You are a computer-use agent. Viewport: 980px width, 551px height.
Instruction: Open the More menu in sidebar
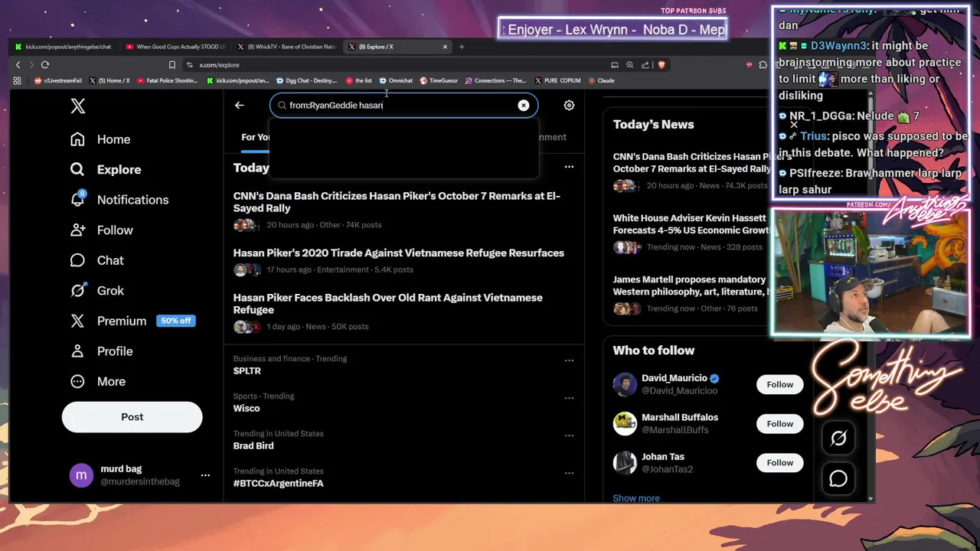point(97,381)
